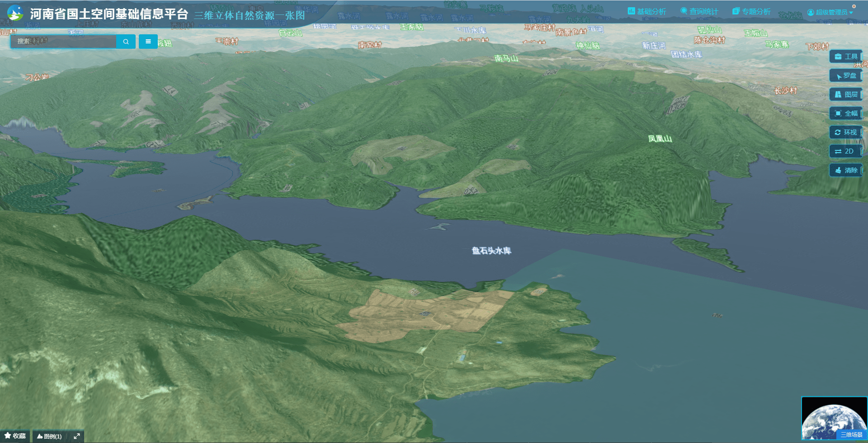Click the platform logo in header
Viewport: 868px width, 443px height.
pos(15,13)
